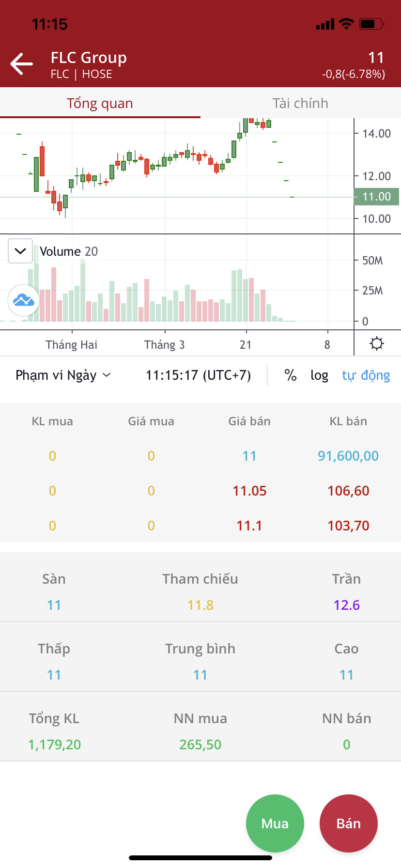Select the 11.05 ask price
This screenshot has height=868, width=401.
(249, 491)
